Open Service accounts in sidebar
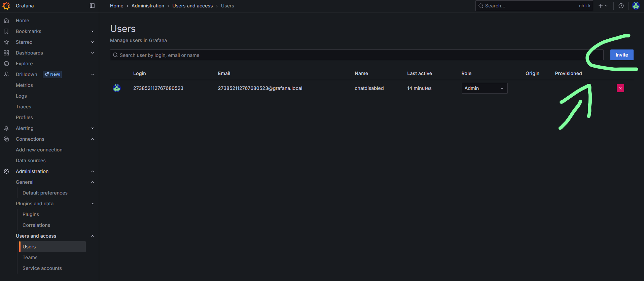The width and height of the screenshot is (644, 281). [42, 268]
